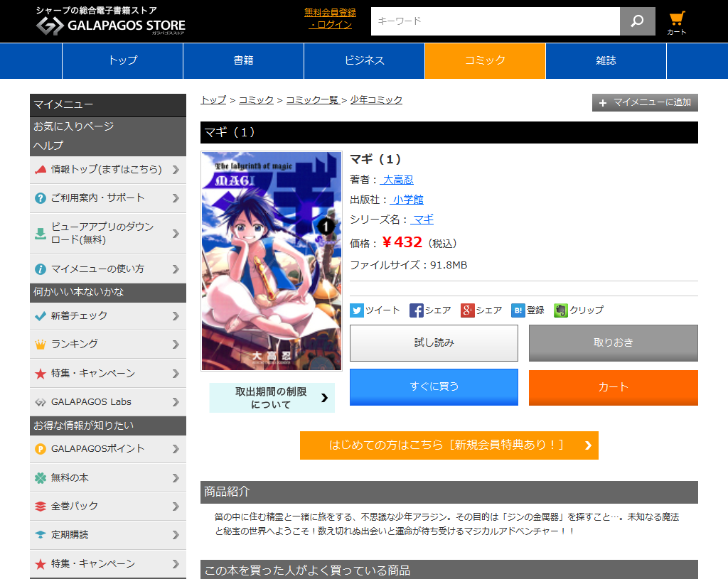
Task: Click the トップ breadcrumb link
Action: 213,99
